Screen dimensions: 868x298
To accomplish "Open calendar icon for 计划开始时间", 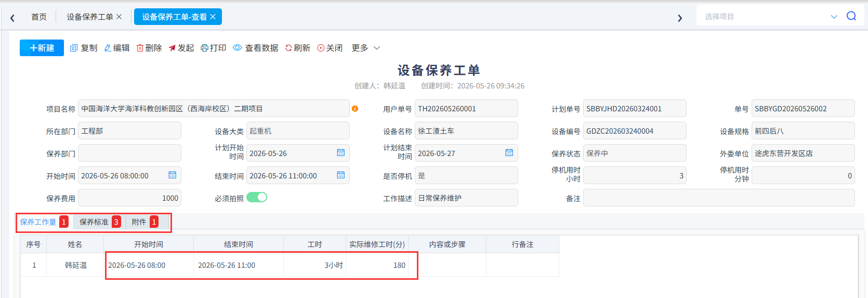I will click(x=341, y=153).
